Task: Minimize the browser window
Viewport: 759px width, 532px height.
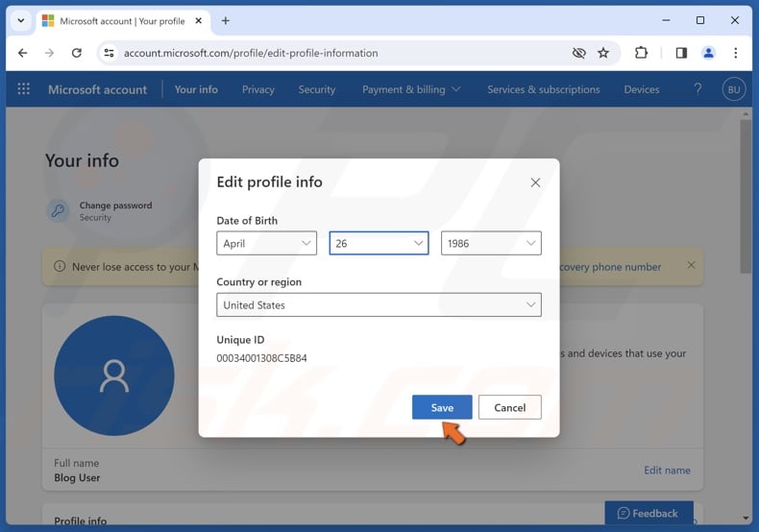Action: pyautogui.click(x=666, y=20)
